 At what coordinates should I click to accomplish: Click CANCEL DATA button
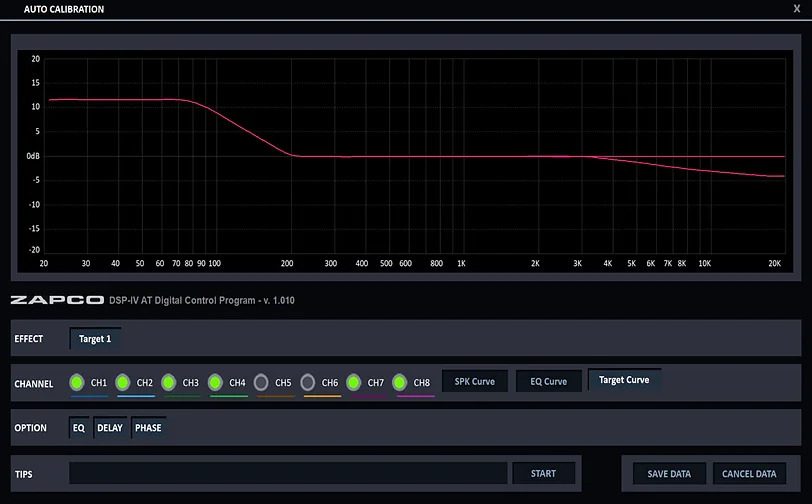pos(749,474)
